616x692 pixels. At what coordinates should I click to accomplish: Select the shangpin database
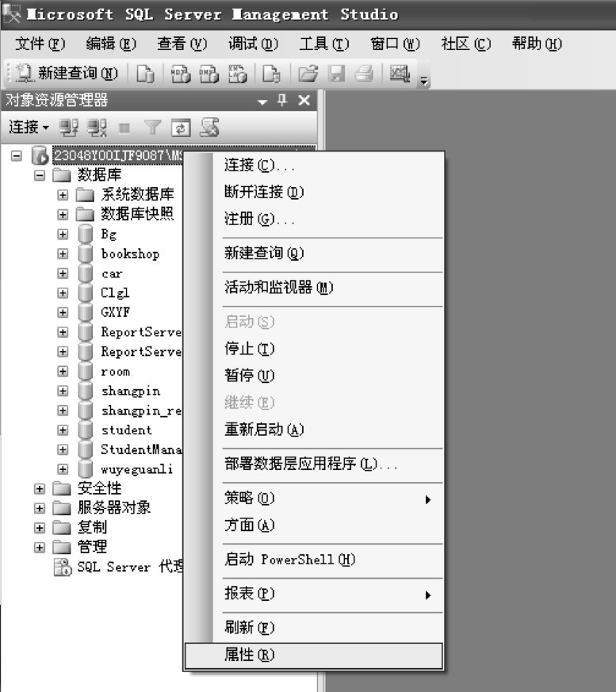click(x=131, y=391)
